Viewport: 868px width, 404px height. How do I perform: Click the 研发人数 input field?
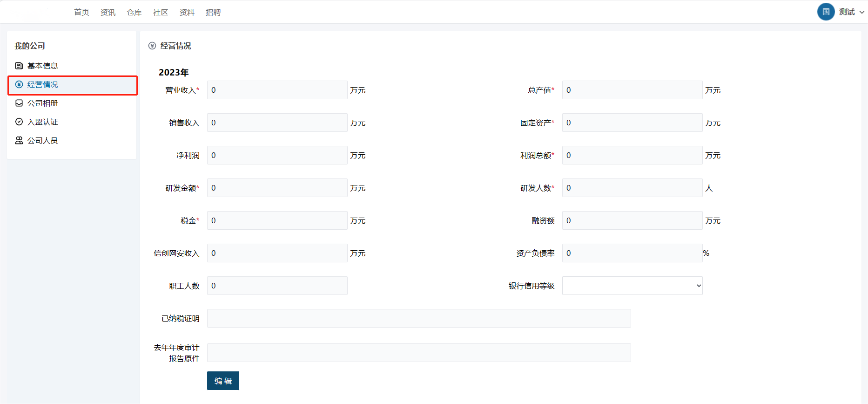click(x=632, y=188)
